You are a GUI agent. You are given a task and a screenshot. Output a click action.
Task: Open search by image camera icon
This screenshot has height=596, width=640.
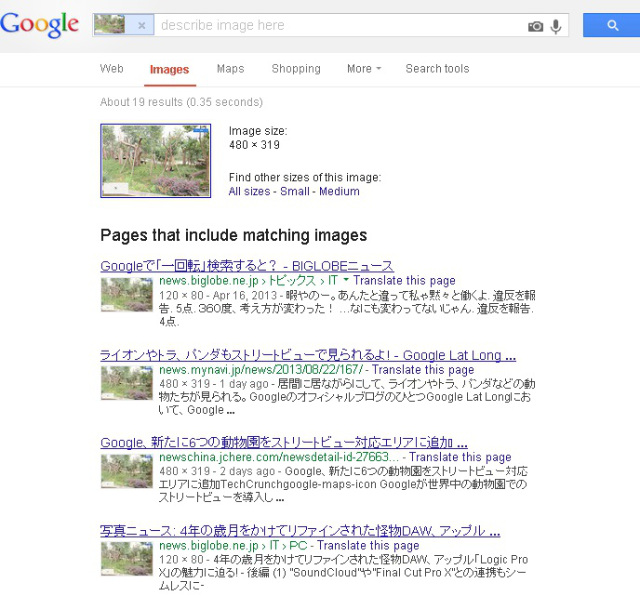click(x=536, y=27)
